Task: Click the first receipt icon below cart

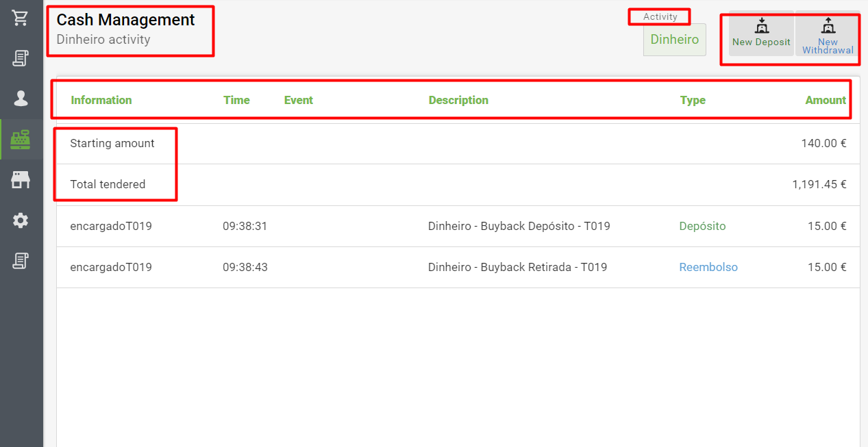Action: point(21,58)
